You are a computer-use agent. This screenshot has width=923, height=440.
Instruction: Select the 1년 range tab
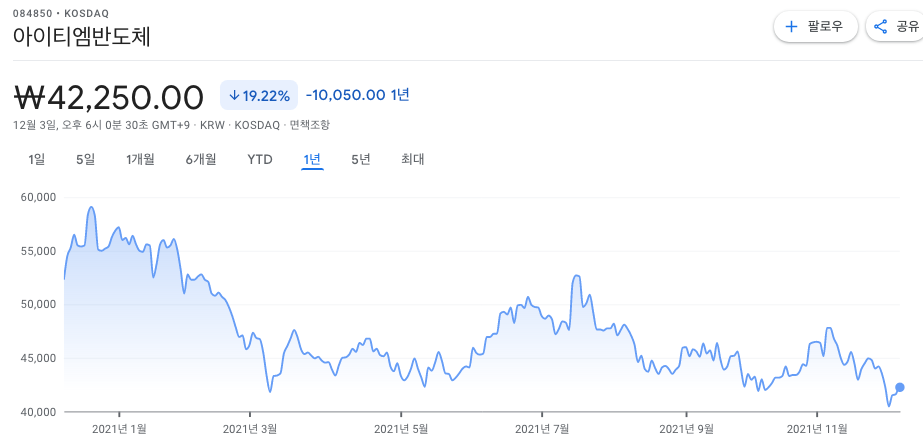click(x=312, y=159)
